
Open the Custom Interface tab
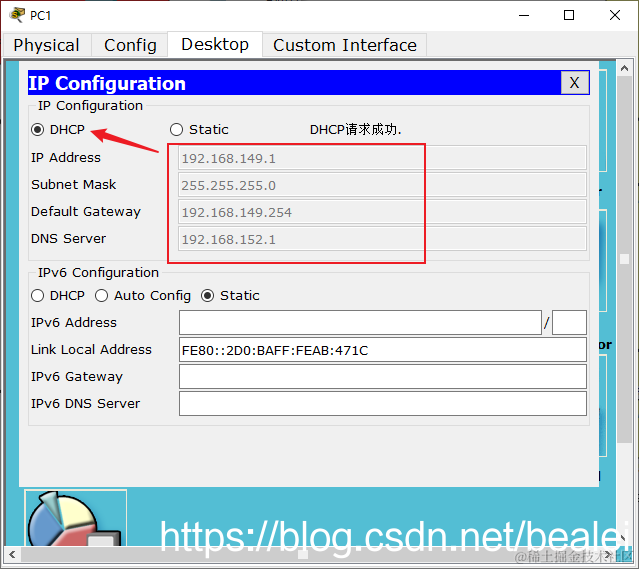tap(345, 45)
